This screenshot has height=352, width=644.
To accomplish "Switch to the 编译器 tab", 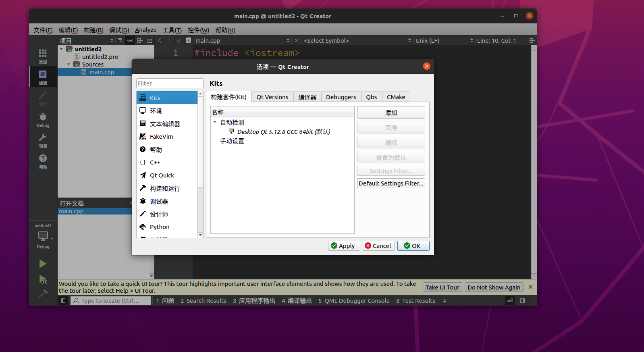I will tap(307, 97).
